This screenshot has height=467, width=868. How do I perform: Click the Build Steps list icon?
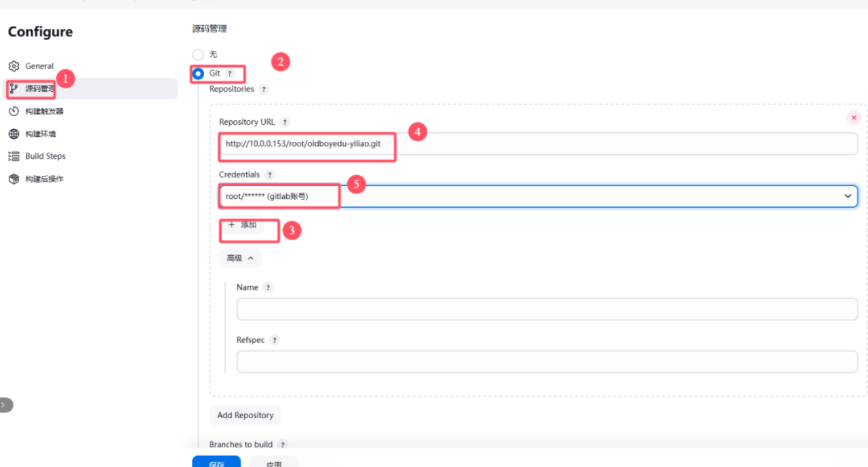click(x=14, y=156)
